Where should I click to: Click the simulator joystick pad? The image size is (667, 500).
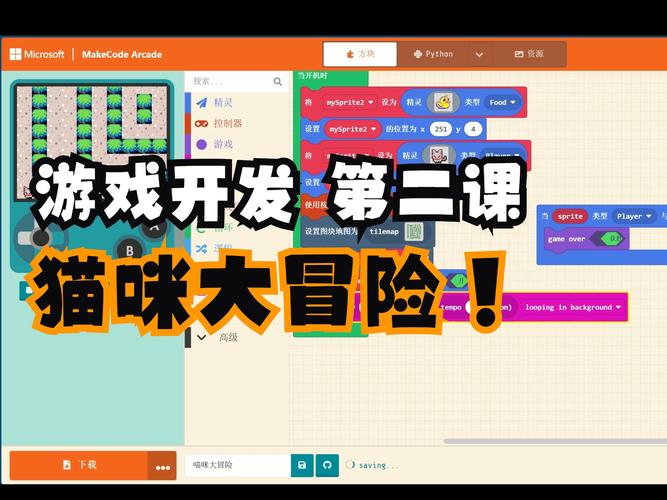tap(40, 237)
